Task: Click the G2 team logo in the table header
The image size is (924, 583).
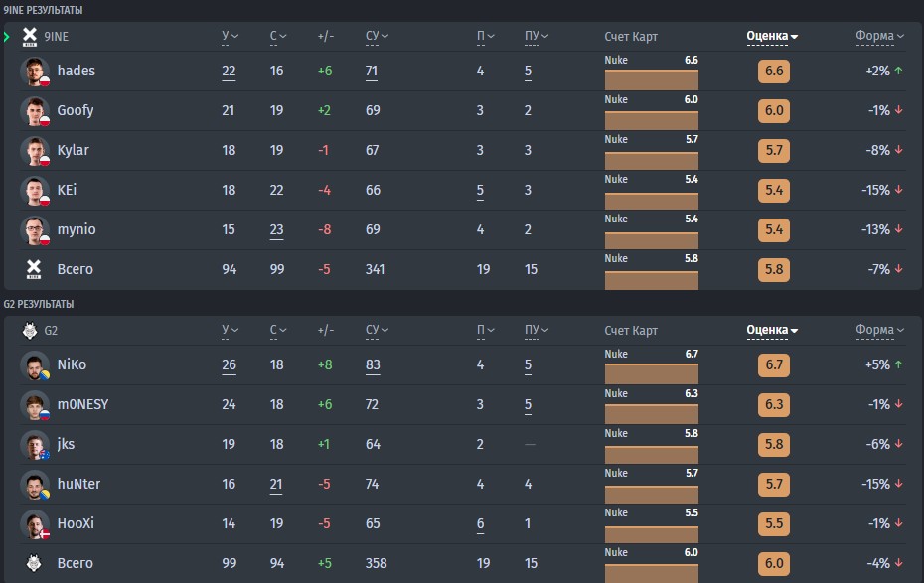Action: 30,331
